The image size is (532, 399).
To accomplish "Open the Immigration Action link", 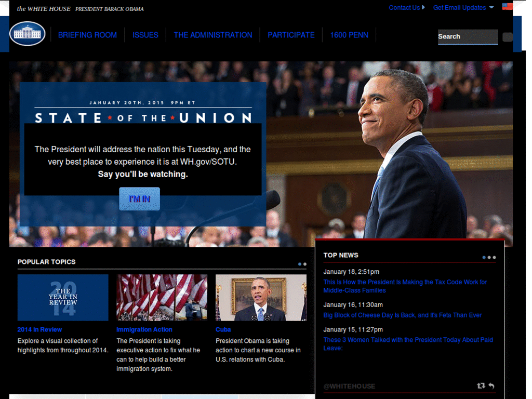I will [x=144, y=329].
